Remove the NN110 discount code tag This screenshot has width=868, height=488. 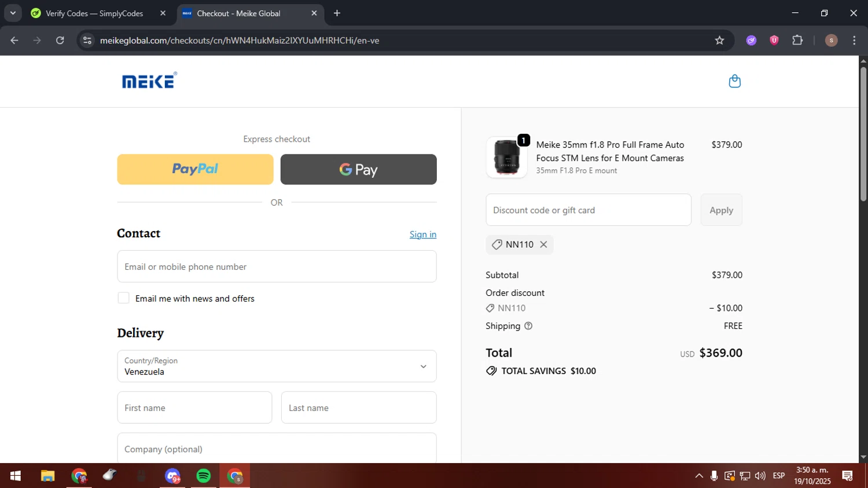tap(543, 244)
